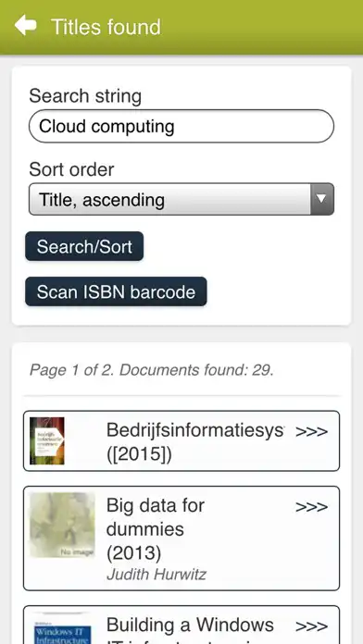Click the 'Titles found' header text
The image size is (363, 644).
coord(106,27)
